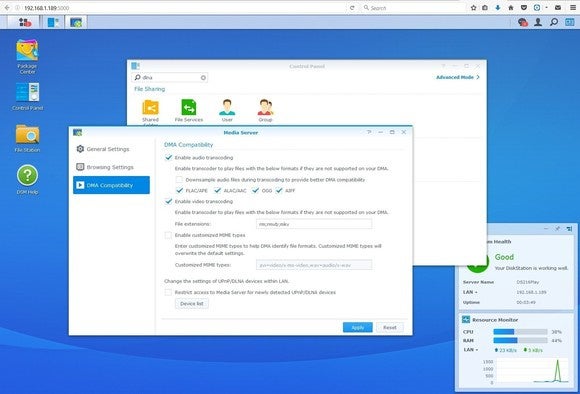Open the File Station desktop icon
The height and width of the screenshot is (394, 580).
[x=27, y=138]
